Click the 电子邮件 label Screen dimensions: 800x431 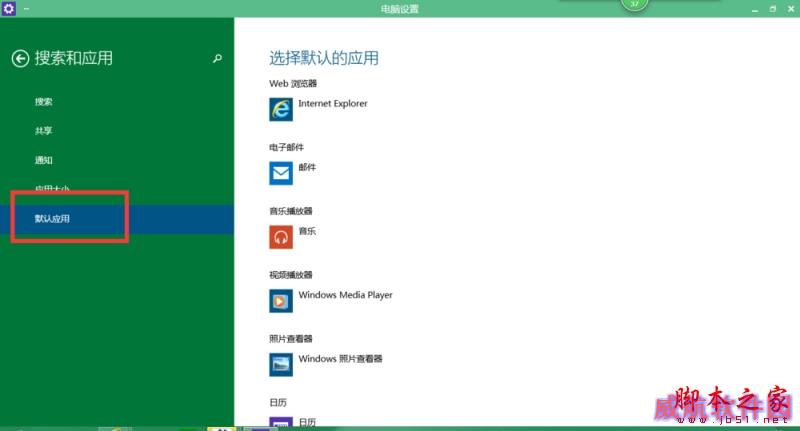[286, 147]
